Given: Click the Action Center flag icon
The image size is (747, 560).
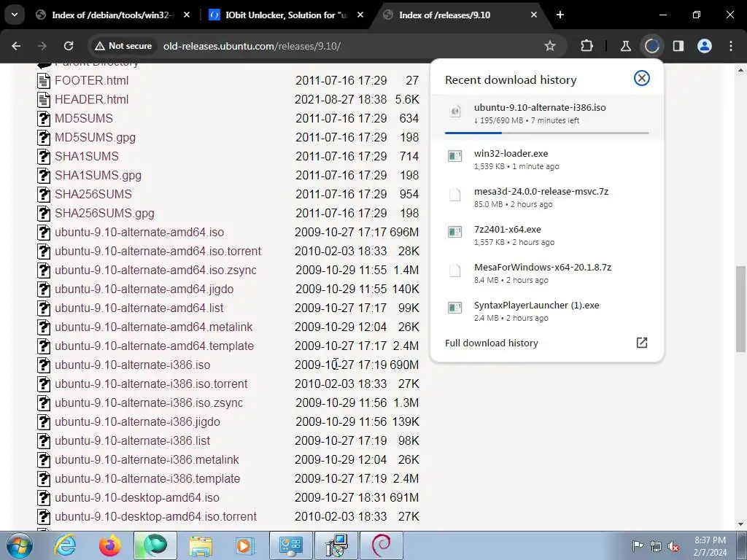Looking at the screenshot, I should (638, 546).
